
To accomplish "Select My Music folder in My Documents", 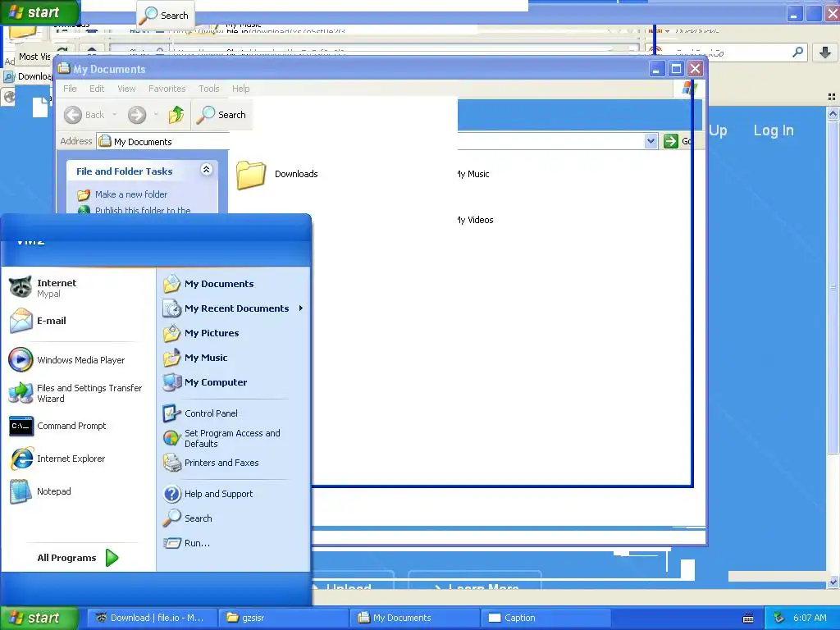I will pos(473,174).
